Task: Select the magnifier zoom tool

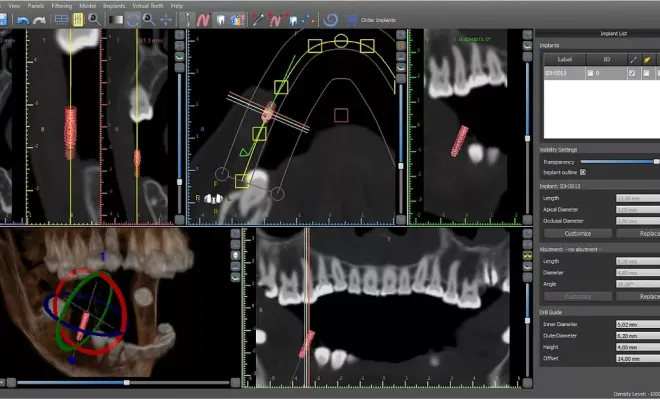Action: pos(92,19)
